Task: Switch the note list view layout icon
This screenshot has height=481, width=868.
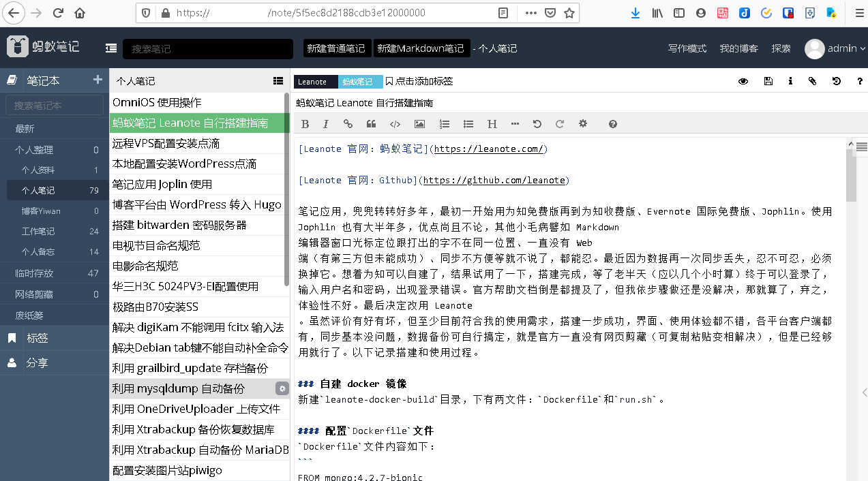Action: point(278,80)
